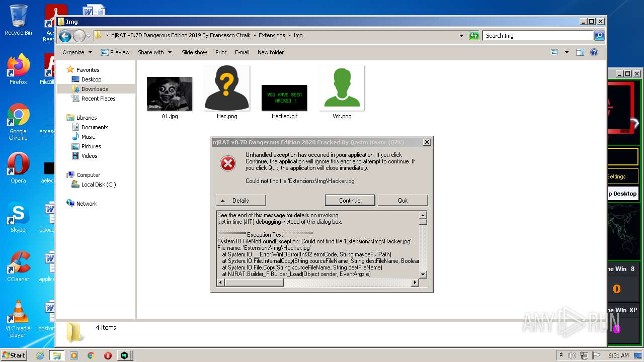Screen dimensions: 644x362
Task: Select the Hacked.gif thumbnail
Action: point(284,98)
